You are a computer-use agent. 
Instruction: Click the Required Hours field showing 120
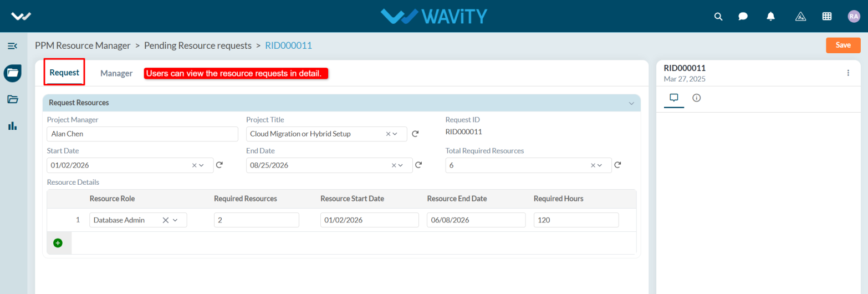(576, 220)
